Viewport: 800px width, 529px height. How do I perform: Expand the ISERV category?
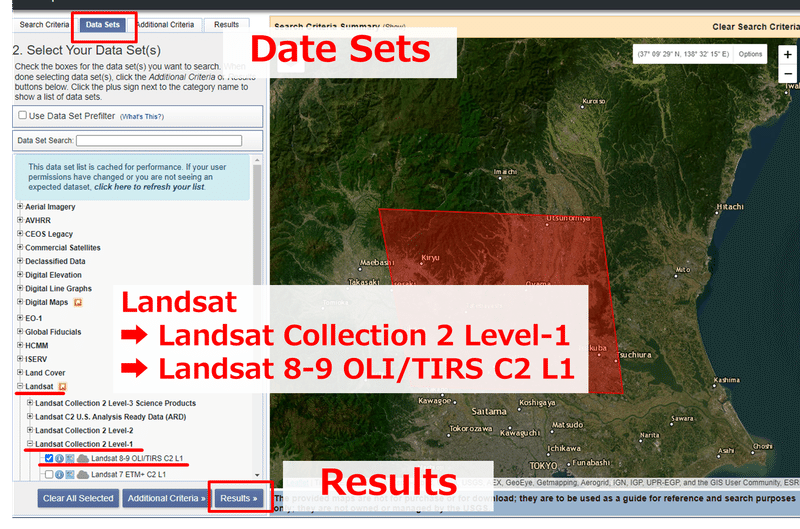pos(20,359)
